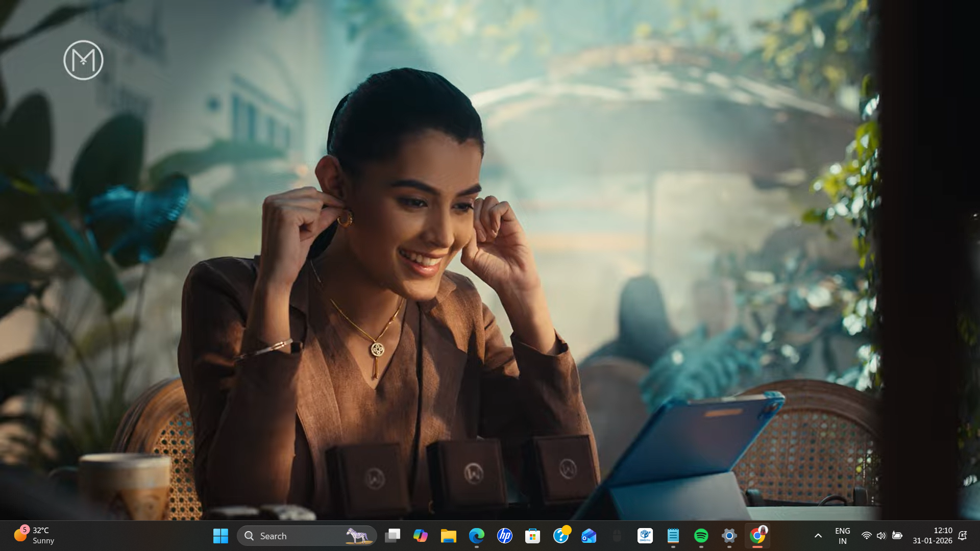Switch to Spotify from taskbar
Viewport: 980px width, 551px height.
[701, 536]
